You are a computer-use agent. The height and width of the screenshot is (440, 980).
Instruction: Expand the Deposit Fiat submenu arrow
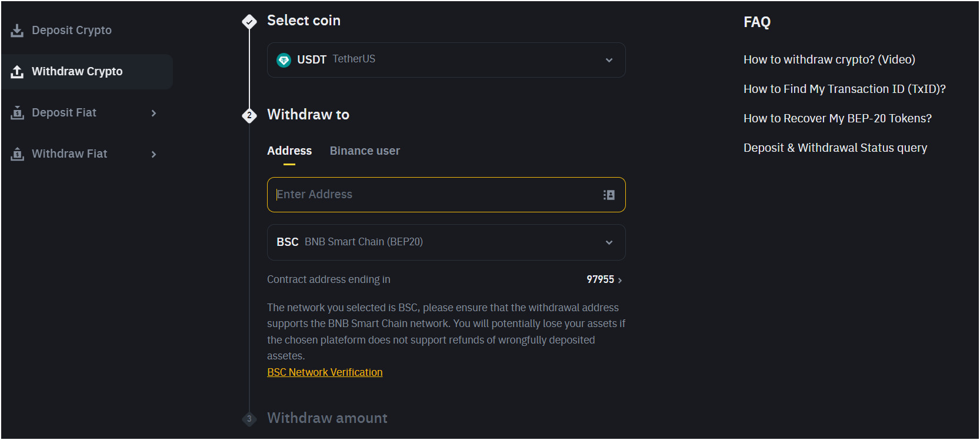pyautogui.click(x=154, y=113)
